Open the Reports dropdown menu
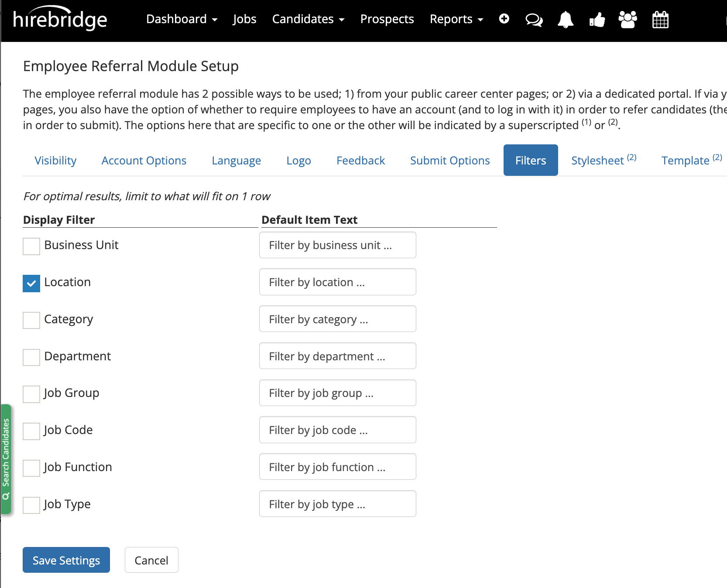Viewport: 727px width, 588px height. coord(456,19)
